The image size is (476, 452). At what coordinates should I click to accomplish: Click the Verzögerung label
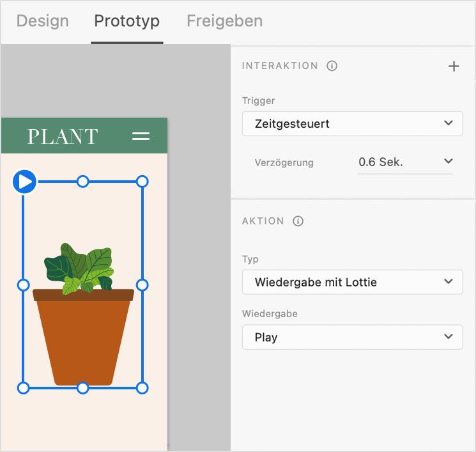coord(284,162)
